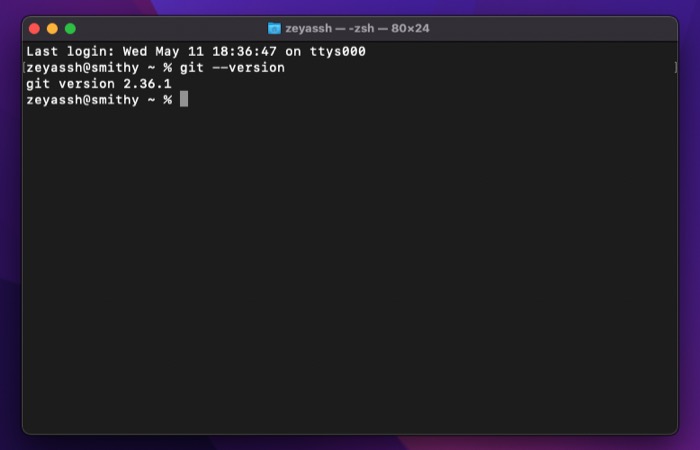This screenshot has height=450, width=700.
Task: Click the 'git version 2.36.1' output line
Action: tap(98, 83)
